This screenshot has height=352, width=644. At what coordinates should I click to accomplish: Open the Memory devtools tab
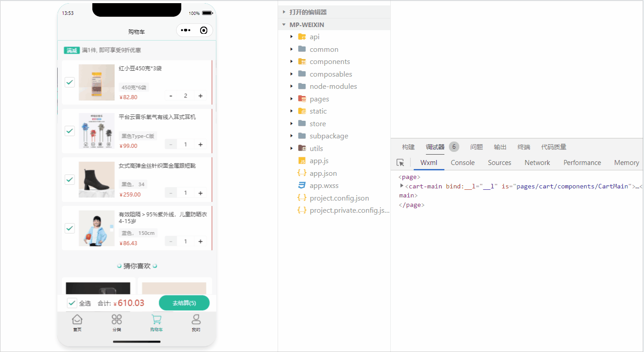pyautogui.click(x=626, y=163)
